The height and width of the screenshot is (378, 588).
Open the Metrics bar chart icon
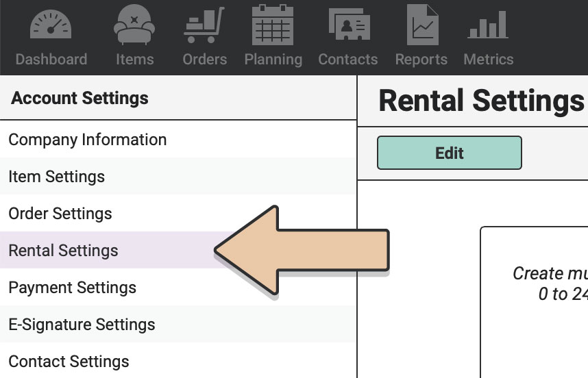coord(488,25)
